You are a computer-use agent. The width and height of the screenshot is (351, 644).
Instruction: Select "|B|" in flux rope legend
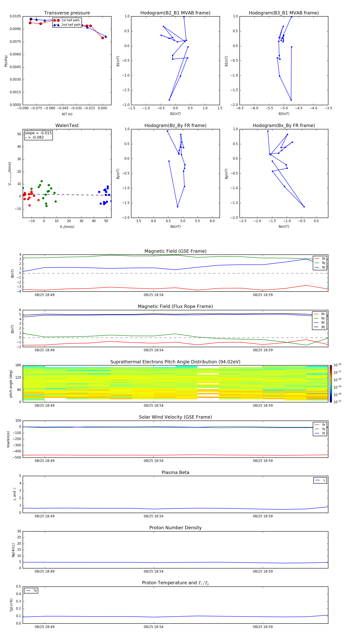click(x=320, y=327)
